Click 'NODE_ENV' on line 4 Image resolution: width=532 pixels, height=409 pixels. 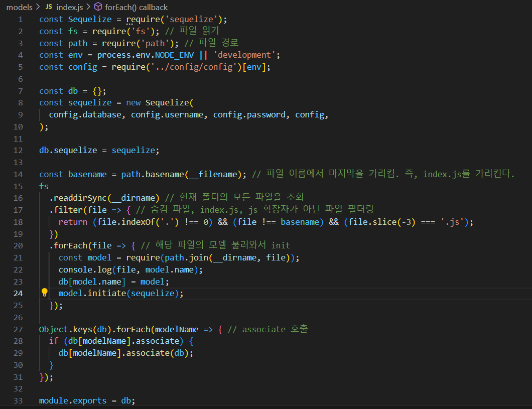click(x=174, y=55)
